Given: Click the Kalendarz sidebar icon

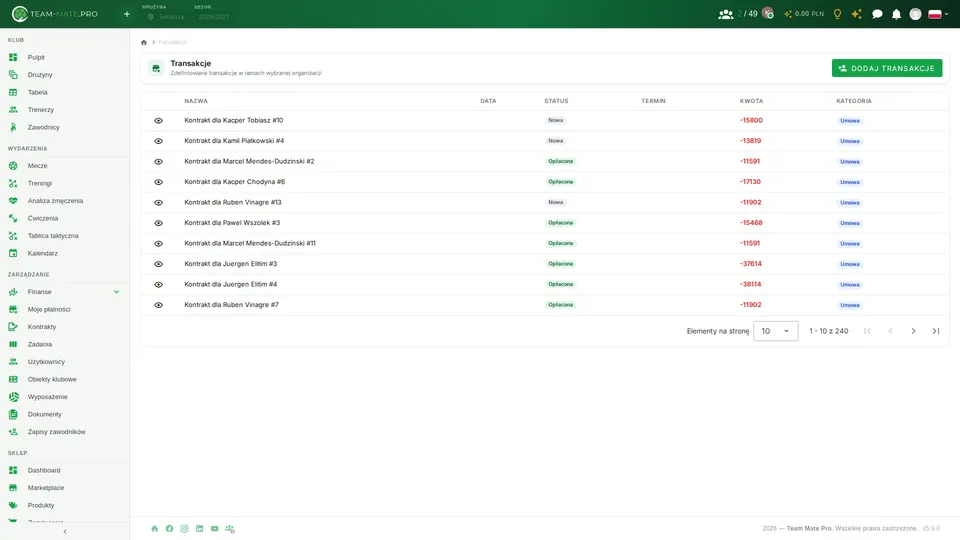Looking at the screenshot, I should (13, 253).
